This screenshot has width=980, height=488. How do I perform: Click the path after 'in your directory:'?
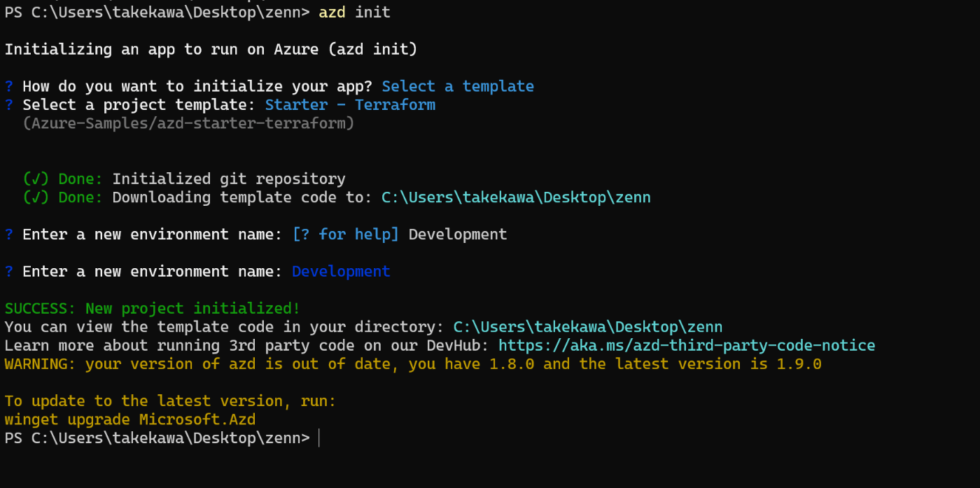(x=588, y=327)
